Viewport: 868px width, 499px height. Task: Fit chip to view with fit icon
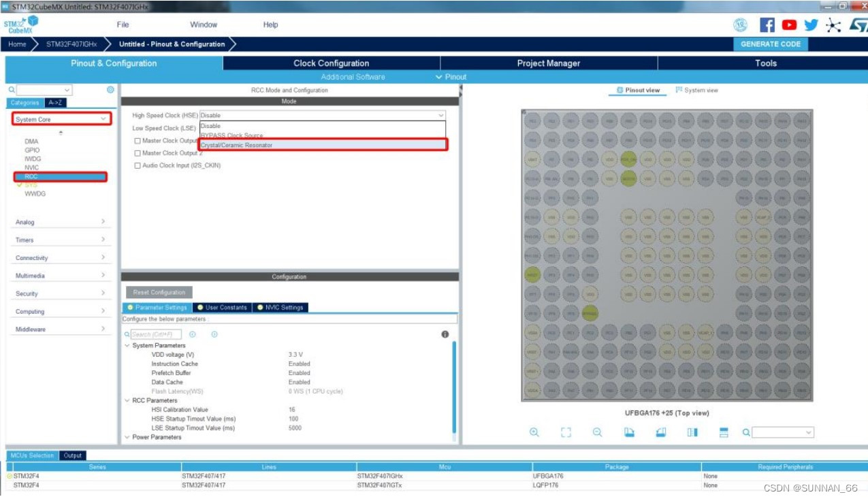click(x=566, y=432)
